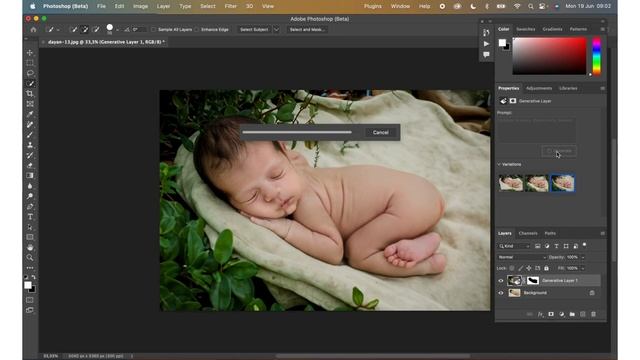This screenshot has height=360, width=640.
Task: Select the Rectangular Marquee tool
Action: click(30, 63)
